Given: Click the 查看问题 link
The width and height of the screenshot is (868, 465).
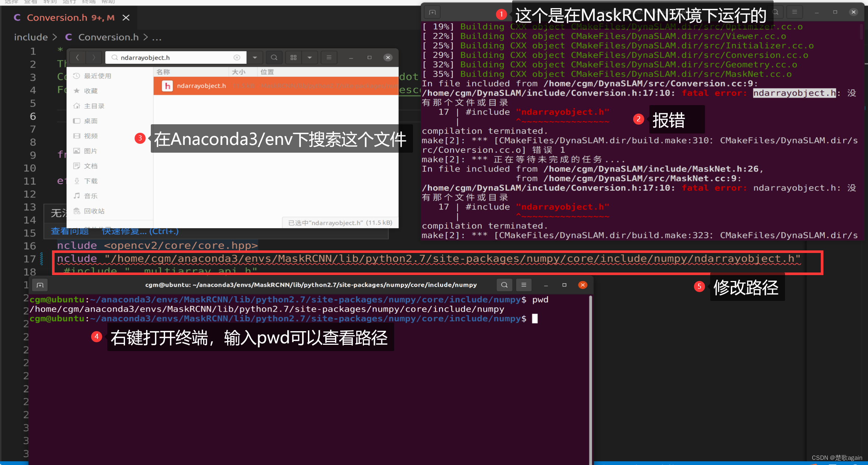Looking at the screenshot, I should click(x=70, y=232).
